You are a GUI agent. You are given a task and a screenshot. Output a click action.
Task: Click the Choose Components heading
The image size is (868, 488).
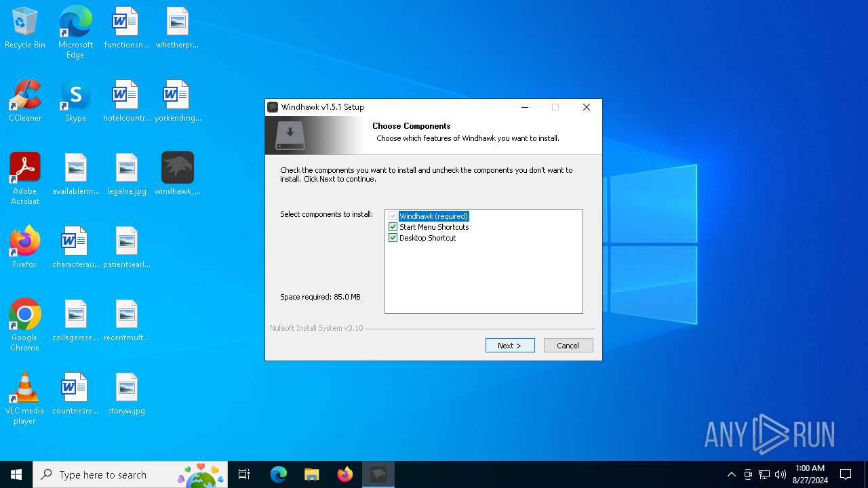[x=411, y=126]
